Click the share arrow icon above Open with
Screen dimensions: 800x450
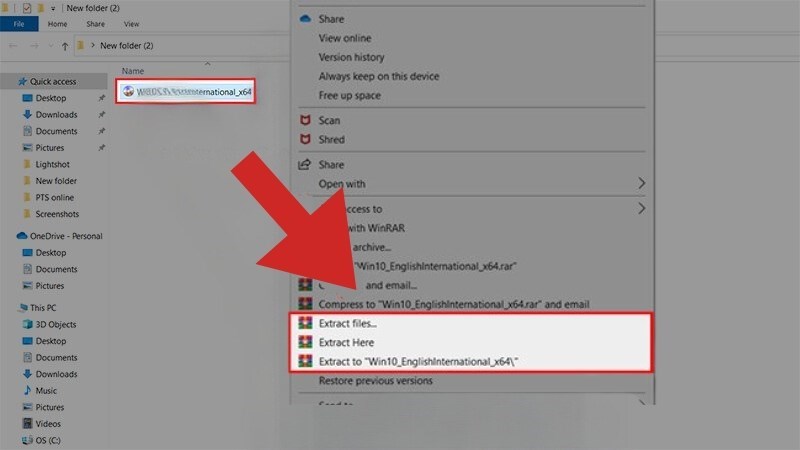coord(305,164)
